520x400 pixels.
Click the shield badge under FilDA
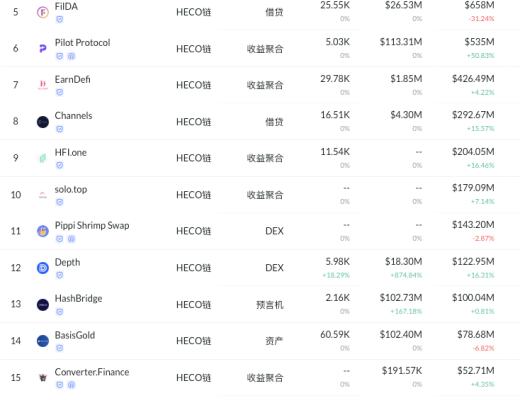60,19
